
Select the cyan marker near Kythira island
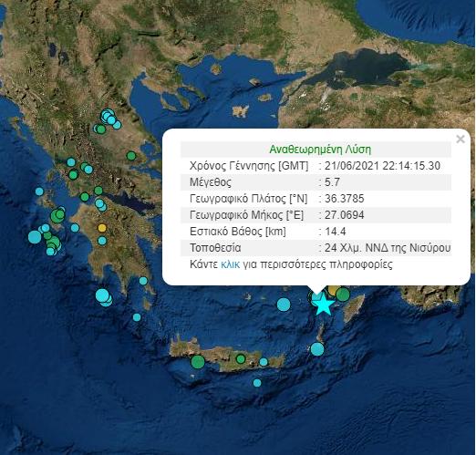point(137,317)
